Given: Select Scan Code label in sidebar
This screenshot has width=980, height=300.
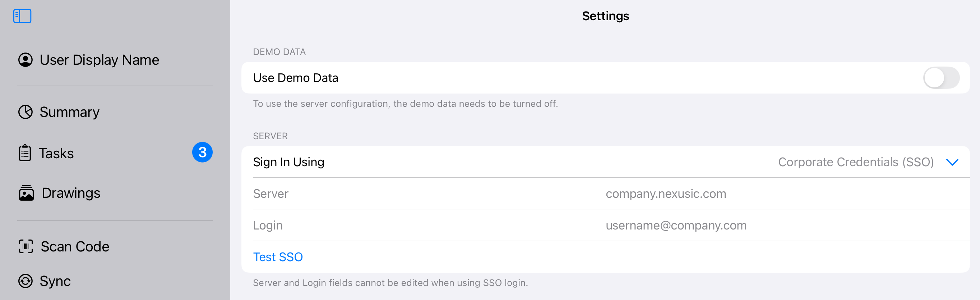Looking at the screenshot, I should (x=75, y=246).
